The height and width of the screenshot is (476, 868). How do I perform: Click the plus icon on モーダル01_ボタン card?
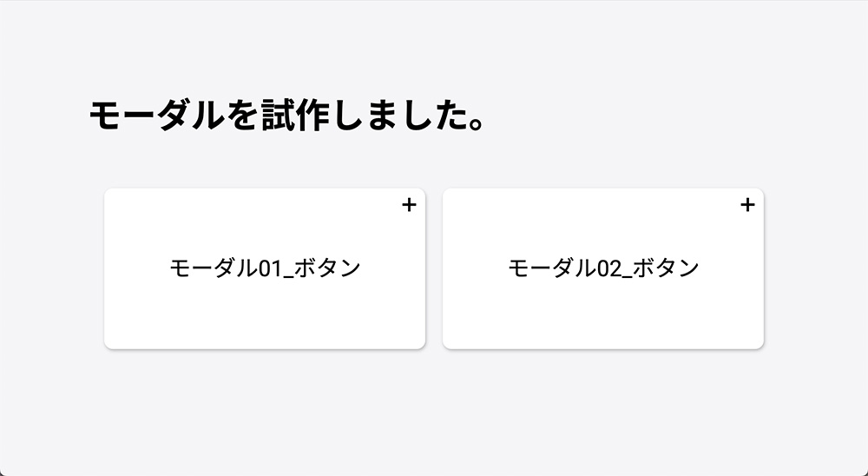[410, 205]
